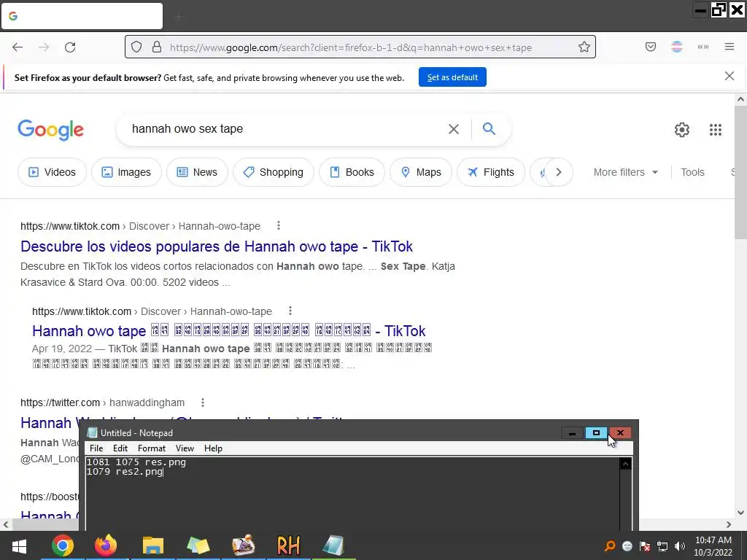The width and height of the screenshot is (747, 560).
Task: Filter results by Flights
Action: click(x=491, y=172)
